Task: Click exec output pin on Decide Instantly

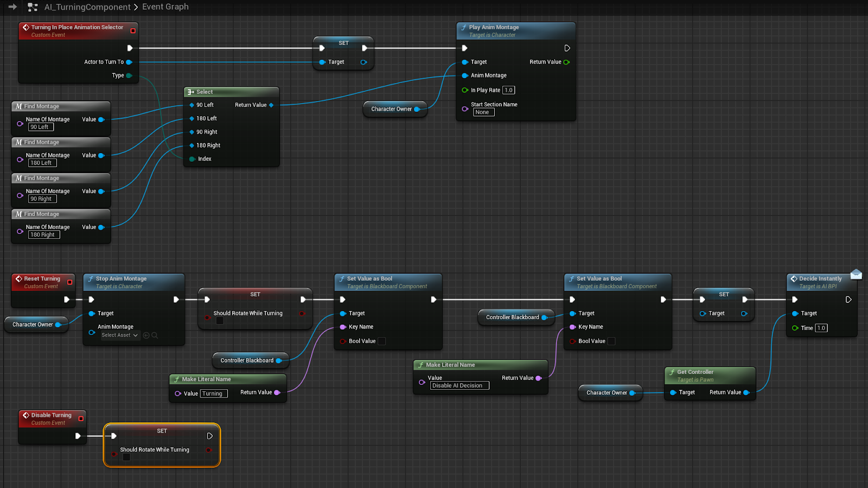Action: tap(848, 300)
